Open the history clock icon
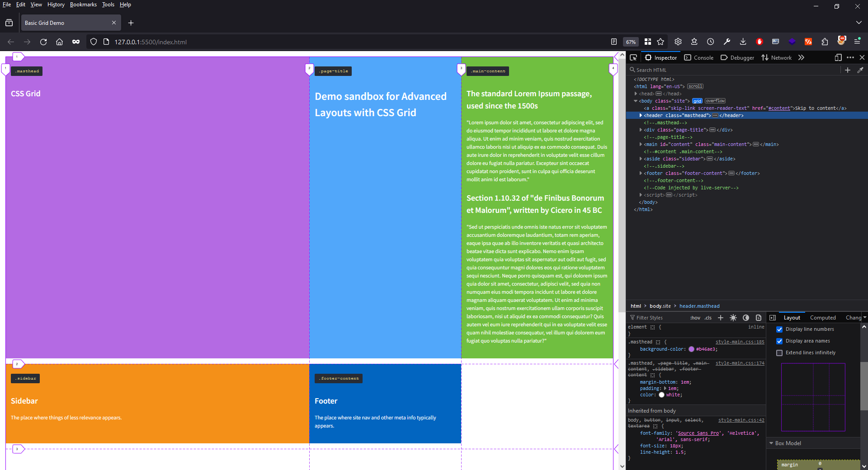Image resolution: width=868 pixels, height=470 pixels. [x=711, y=42]
